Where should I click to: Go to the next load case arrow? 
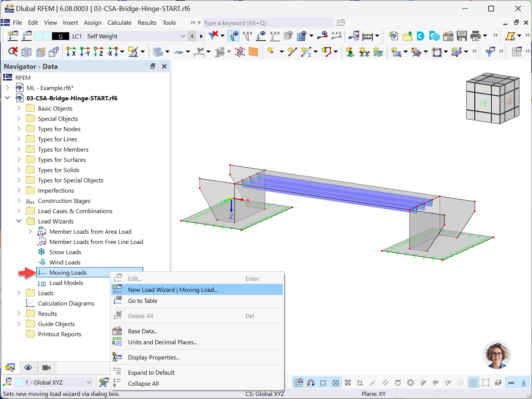point(201,36)
